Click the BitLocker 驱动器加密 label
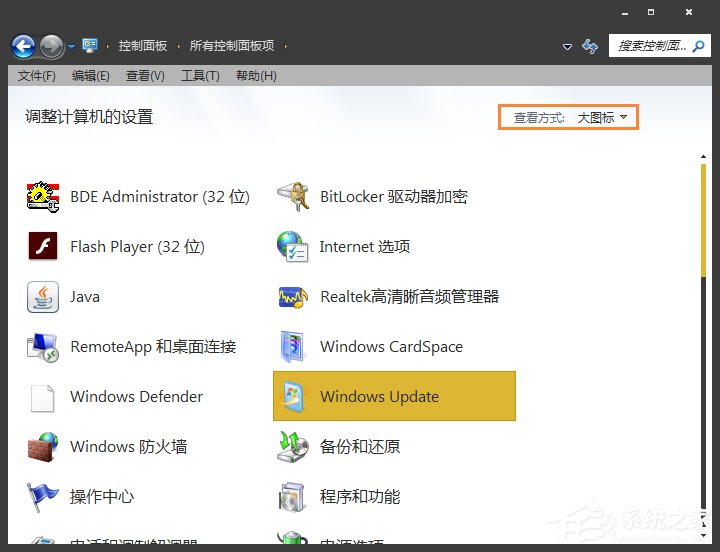The image size is (720, 552). tap(394, 197)
